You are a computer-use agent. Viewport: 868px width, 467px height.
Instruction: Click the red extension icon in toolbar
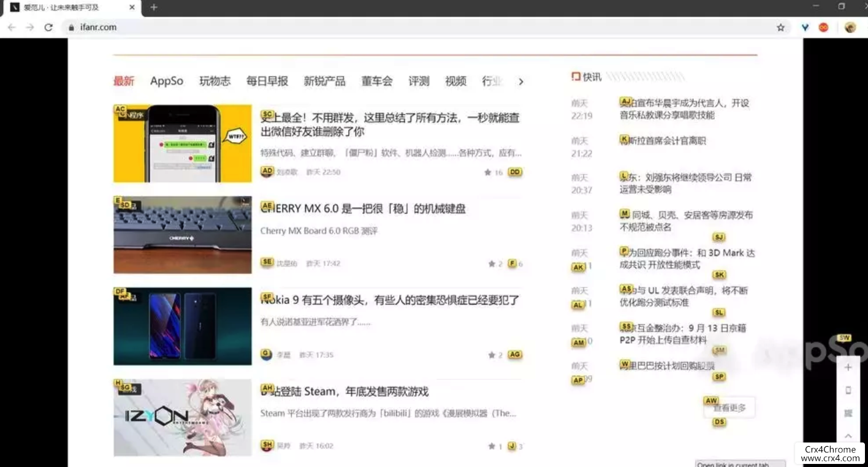[x=824, y=28]
